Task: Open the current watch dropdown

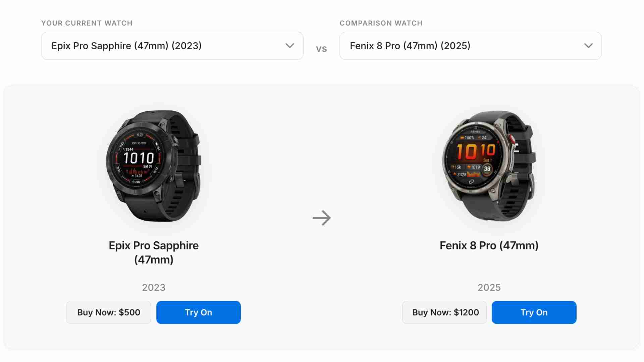Action: [x=172, y=46]
